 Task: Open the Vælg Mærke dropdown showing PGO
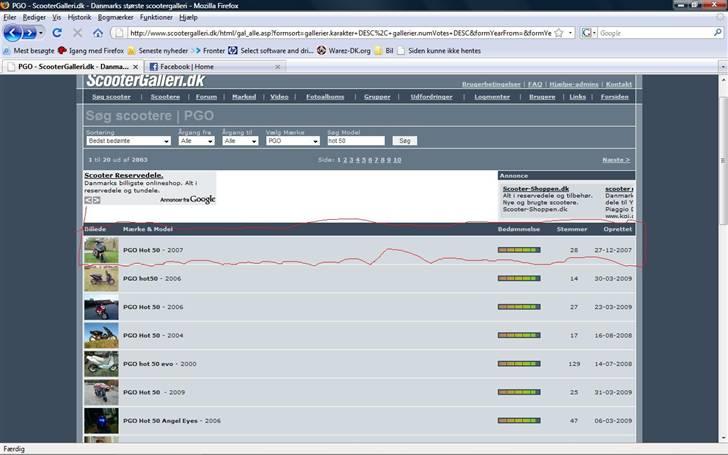(293, 141)
